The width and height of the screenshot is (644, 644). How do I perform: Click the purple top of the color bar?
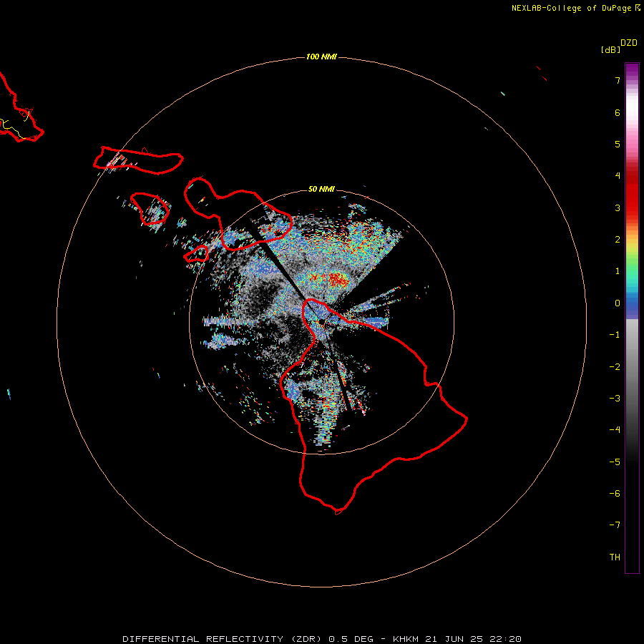632,70
